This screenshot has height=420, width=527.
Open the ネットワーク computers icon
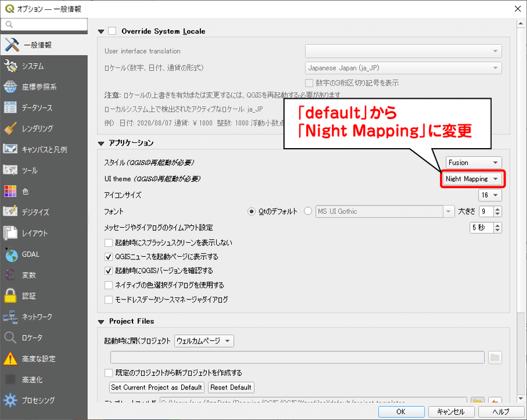tap(11, 317)
